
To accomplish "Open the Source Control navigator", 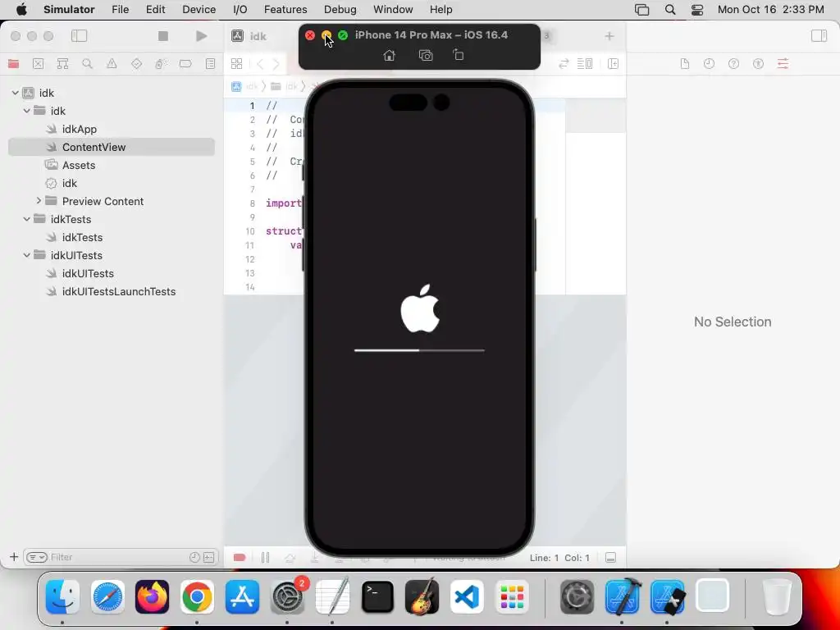I will click(x=38, y=64).
